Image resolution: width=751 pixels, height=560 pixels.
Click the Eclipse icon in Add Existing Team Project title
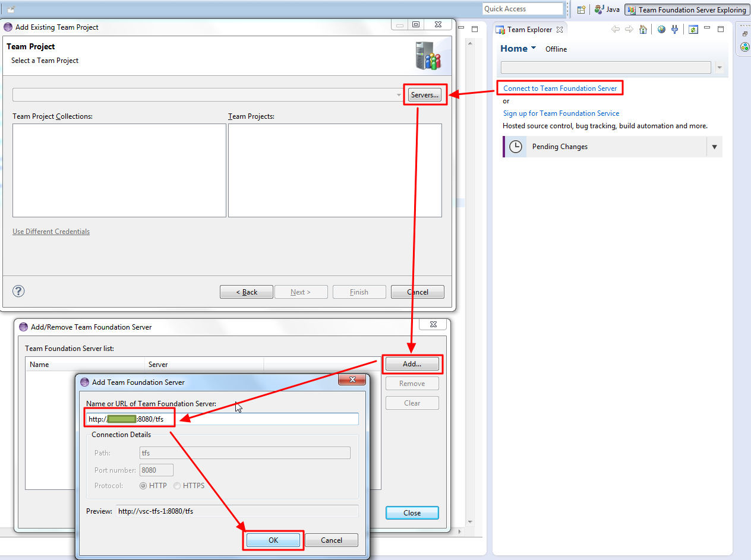(8, 27)
